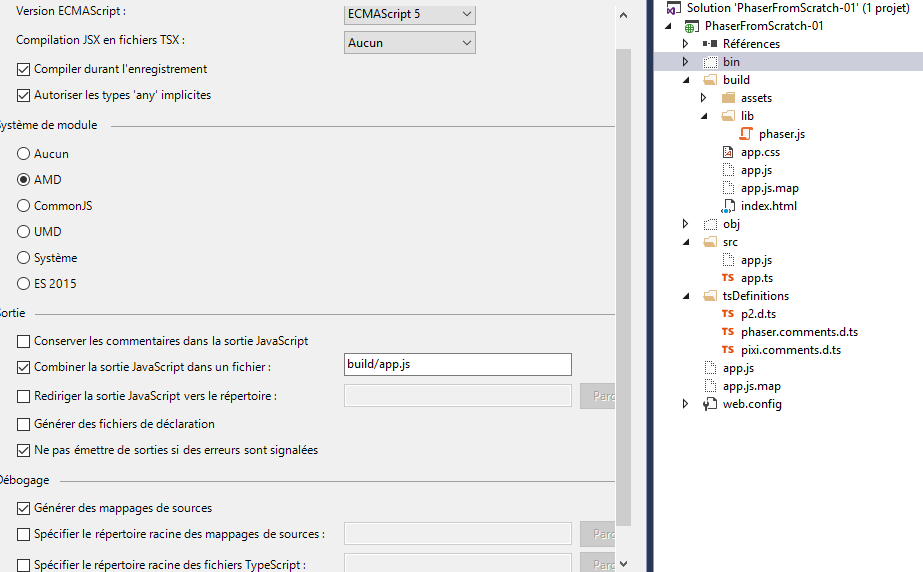
Task: Collapse the build folder node
Action: [686, 80]
